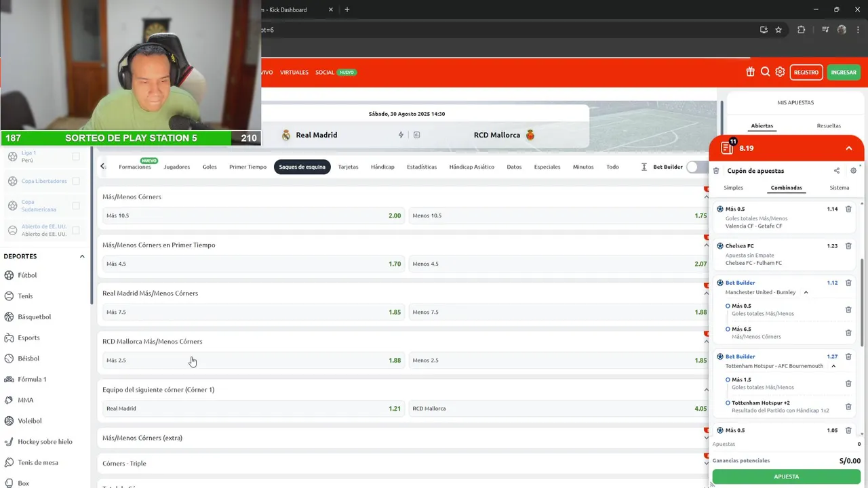Open the SOCIAL menu link
The width and height of the screenshot is (868, 488).
(x=325, y=73)
